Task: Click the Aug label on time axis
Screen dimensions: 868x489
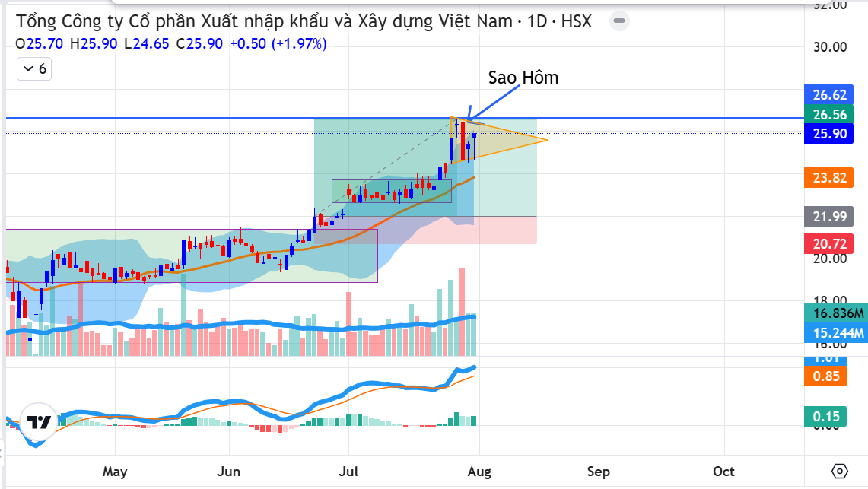Action: click(x=479, y=472)
